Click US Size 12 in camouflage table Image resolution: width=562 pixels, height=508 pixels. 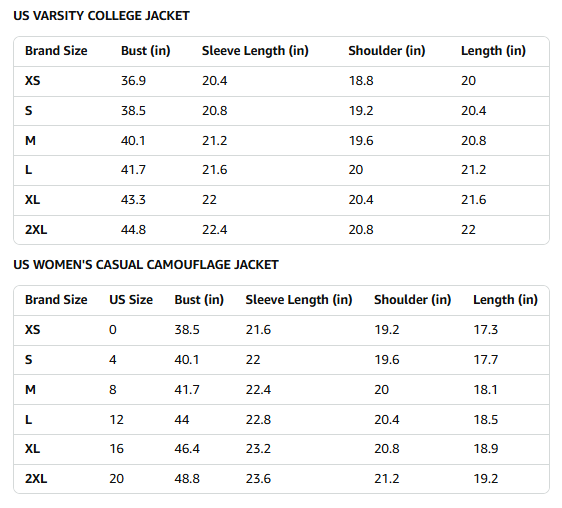116,419
